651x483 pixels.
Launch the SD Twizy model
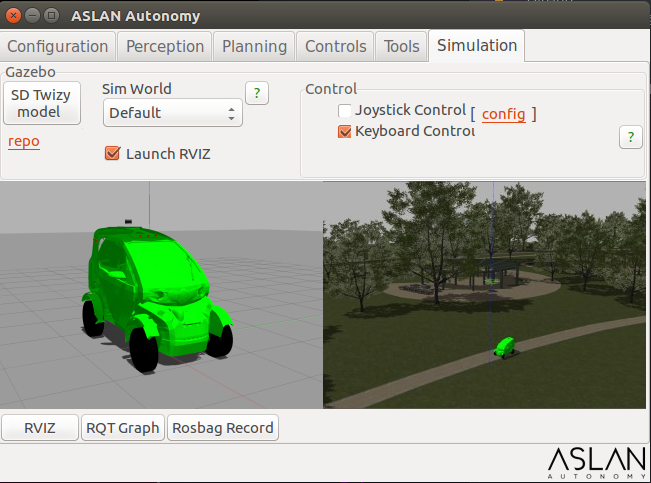click(42, 103)
